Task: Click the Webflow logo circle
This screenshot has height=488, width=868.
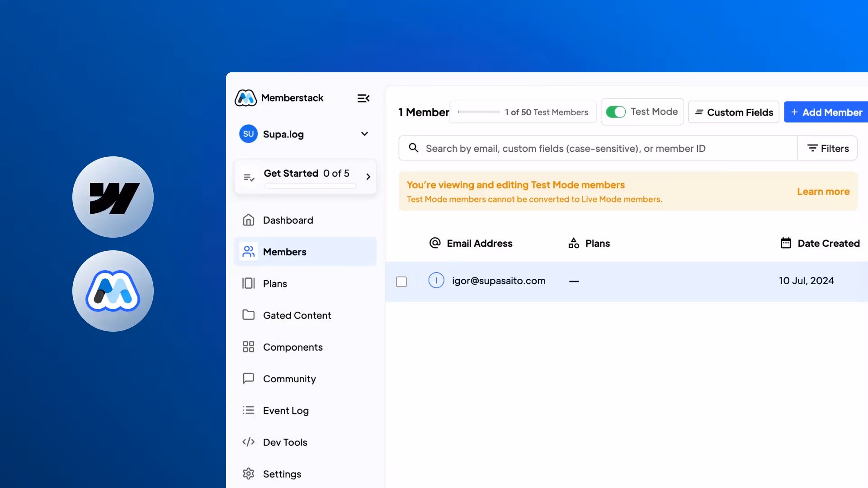Action: 113,197
